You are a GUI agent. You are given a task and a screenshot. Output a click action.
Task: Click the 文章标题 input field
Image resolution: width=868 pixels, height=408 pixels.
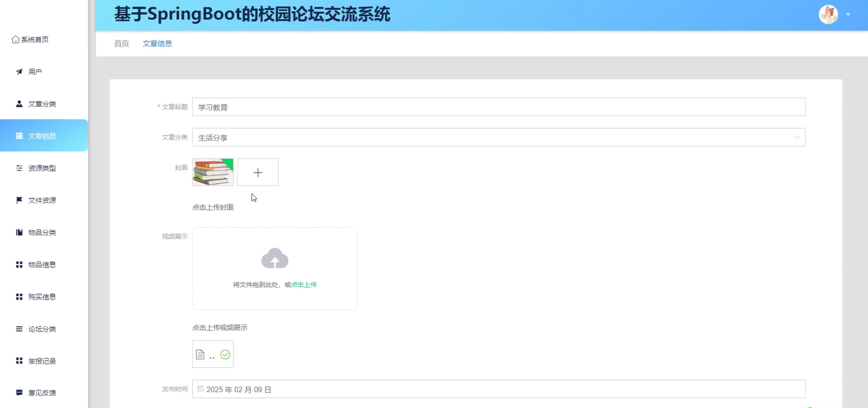point(499,107)
